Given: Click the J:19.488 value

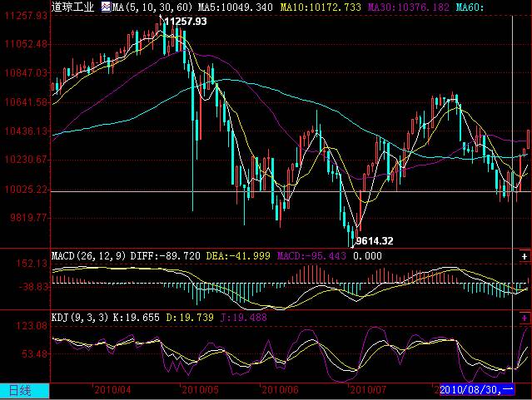Looking at the screenshot, I should [244, 318].
